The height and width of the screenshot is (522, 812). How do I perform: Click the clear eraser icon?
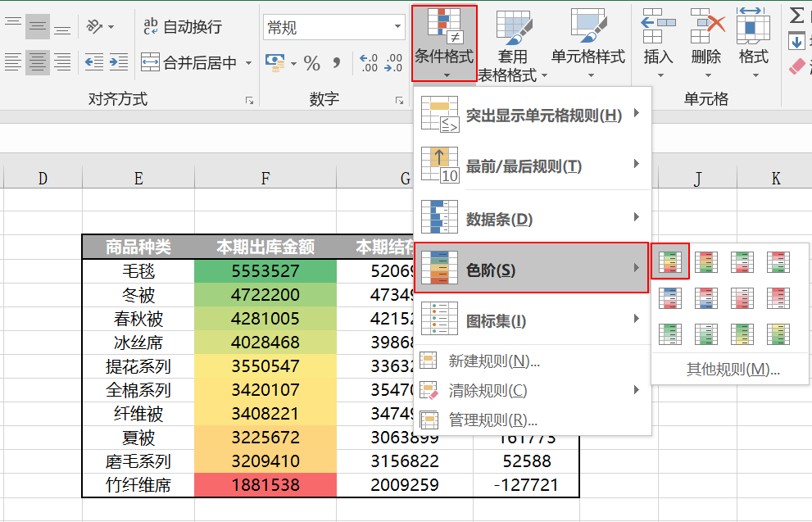coord(797,66)
